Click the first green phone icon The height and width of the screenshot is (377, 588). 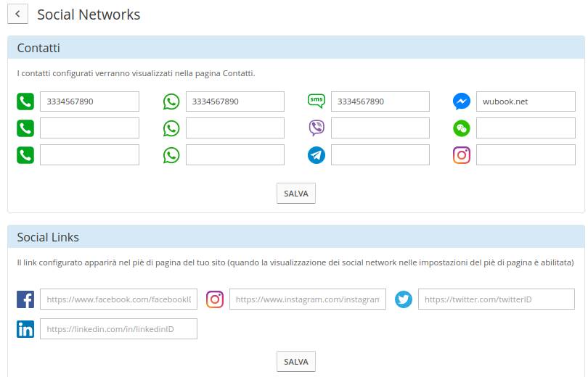click(x=25, y=101)
